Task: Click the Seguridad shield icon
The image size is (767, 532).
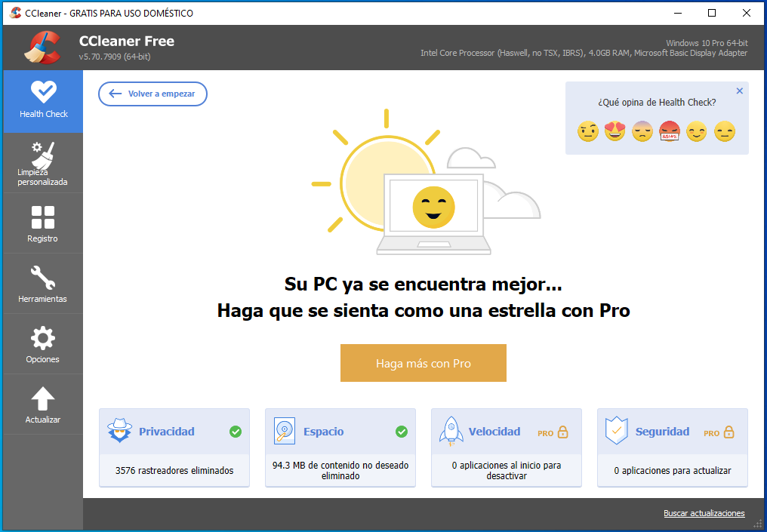Action: point(616,431)
